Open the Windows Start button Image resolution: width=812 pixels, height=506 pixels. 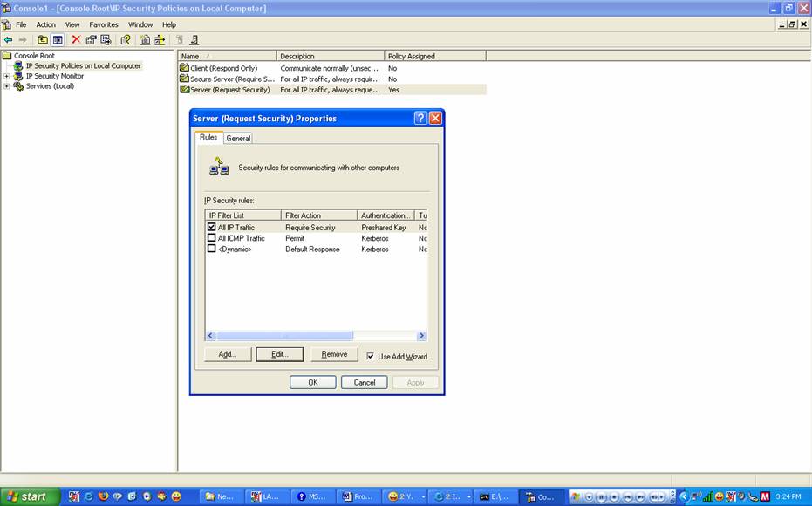(30, 496)
